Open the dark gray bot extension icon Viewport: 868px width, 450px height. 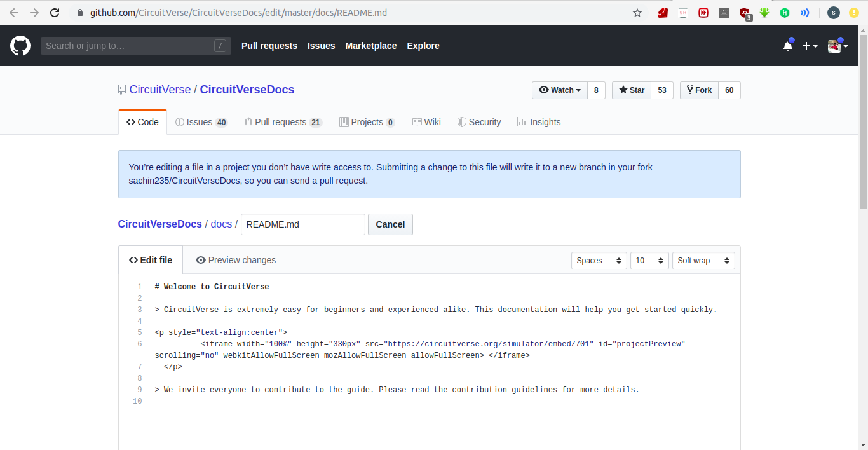724,13
